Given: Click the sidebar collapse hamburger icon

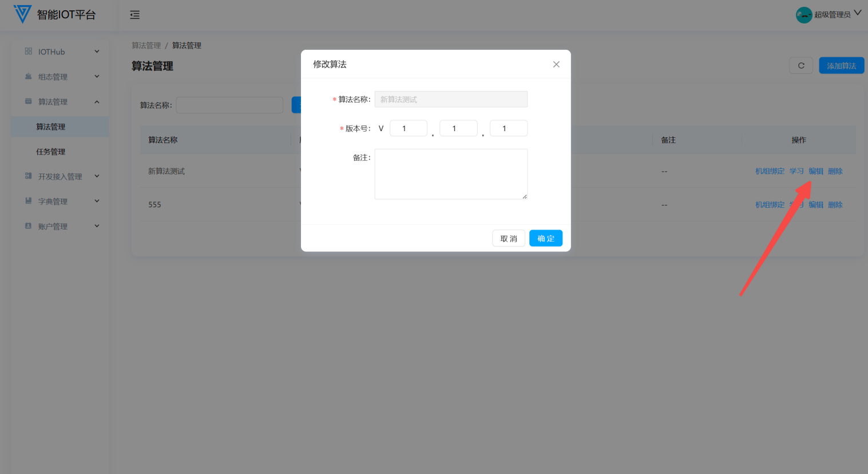Looking at the screenshot, I should point(135,15).
